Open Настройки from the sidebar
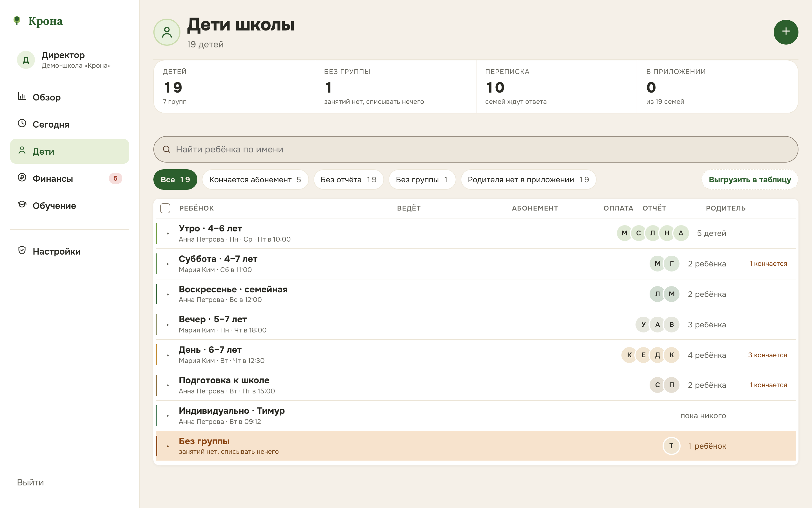The width and height of the screenshot is (812, 508). pos(69,251)
